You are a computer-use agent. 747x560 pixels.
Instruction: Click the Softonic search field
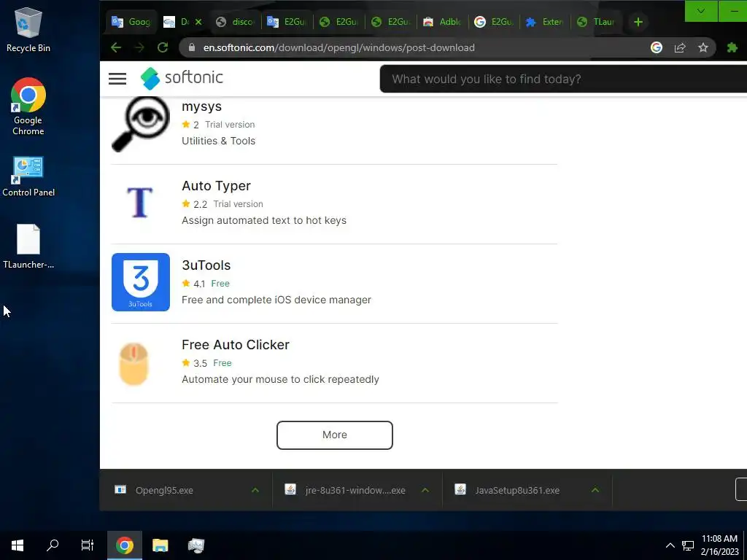(x=563, y=79)
